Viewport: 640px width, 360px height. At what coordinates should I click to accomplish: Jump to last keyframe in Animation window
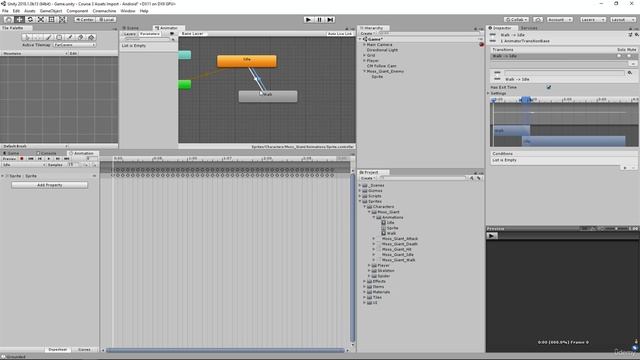pos(67,158)
